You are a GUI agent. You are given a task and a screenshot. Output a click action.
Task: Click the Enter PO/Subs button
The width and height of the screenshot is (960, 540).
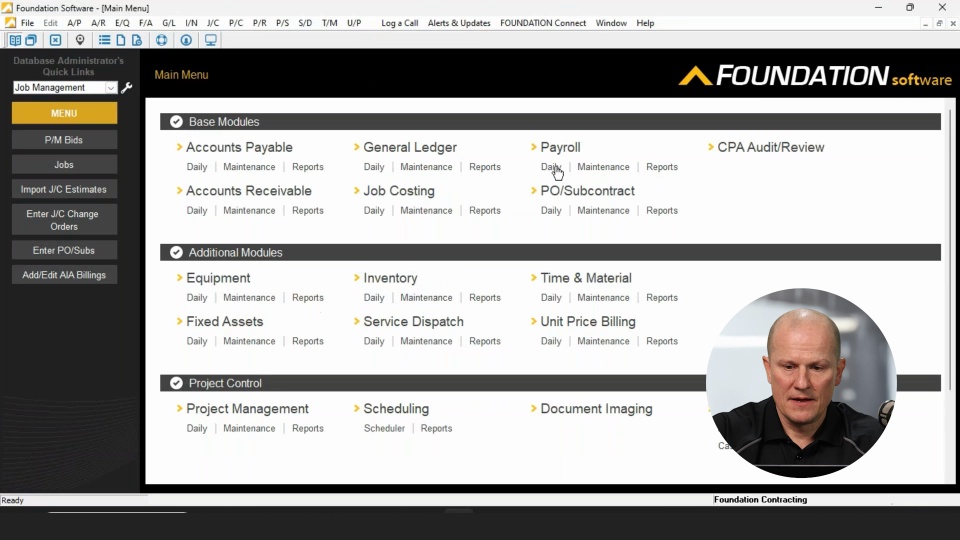click(64, 250)
